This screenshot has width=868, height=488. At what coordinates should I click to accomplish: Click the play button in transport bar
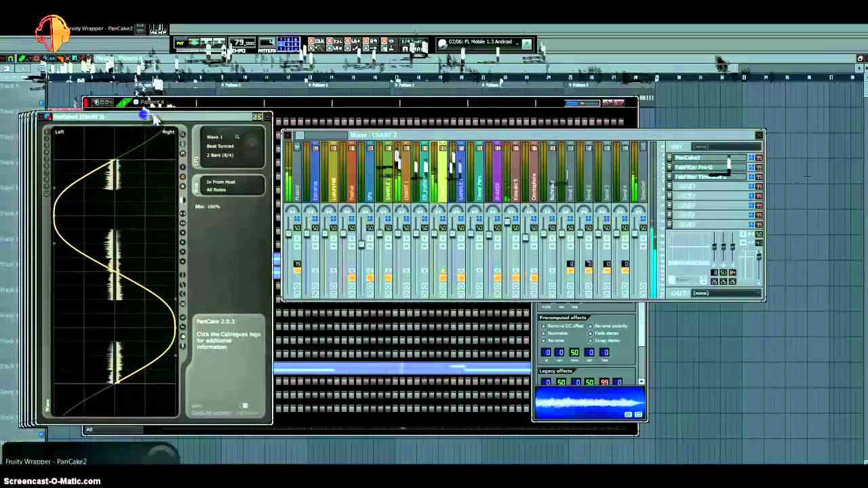tap(194, 43)
